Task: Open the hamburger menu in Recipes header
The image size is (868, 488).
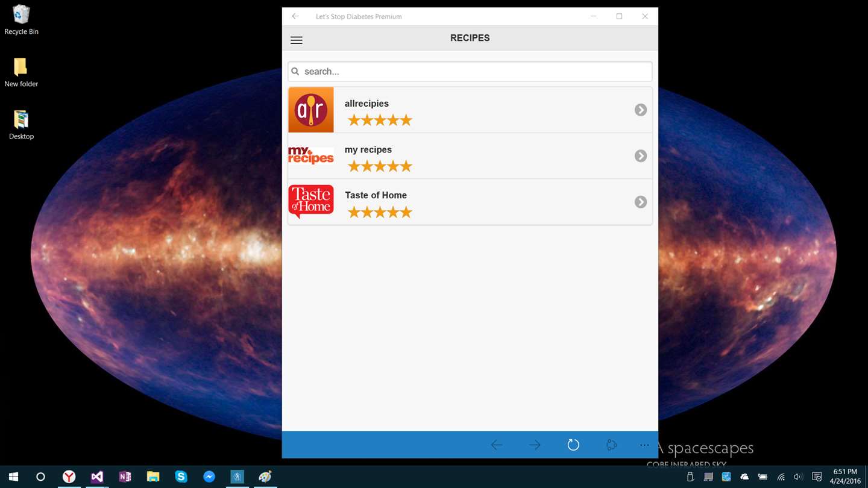Action: [296, 40]
